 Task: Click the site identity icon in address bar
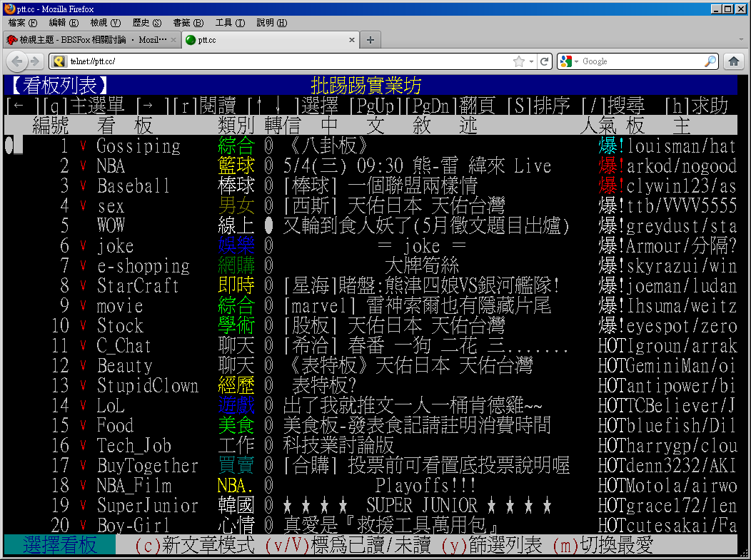click(59, 61)
